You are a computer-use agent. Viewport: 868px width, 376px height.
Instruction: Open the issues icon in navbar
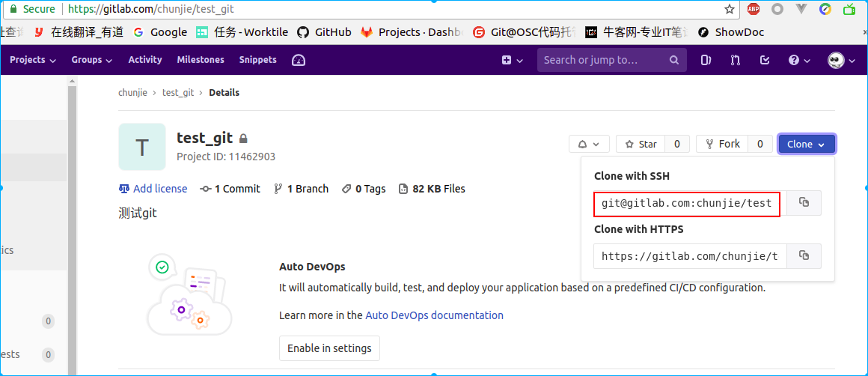(706, 60)
